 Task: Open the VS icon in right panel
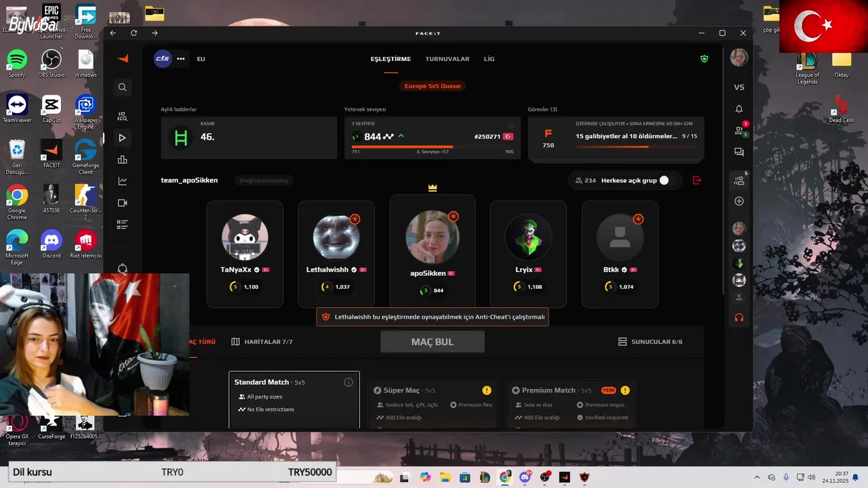click(739, 87)
